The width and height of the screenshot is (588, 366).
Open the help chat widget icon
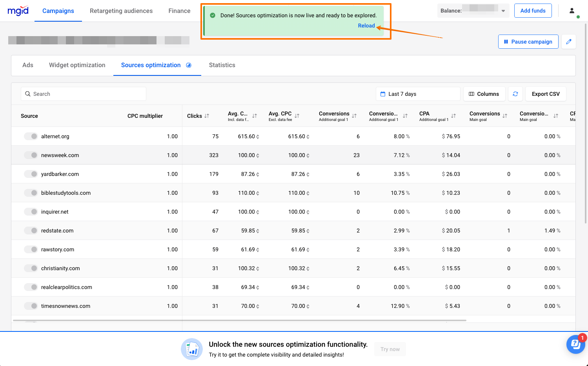(575, 344)
